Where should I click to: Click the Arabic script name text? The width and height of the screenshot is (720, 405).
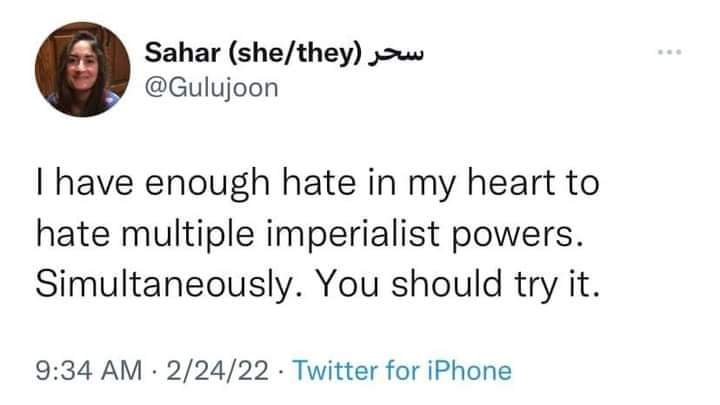click(396, 53)
